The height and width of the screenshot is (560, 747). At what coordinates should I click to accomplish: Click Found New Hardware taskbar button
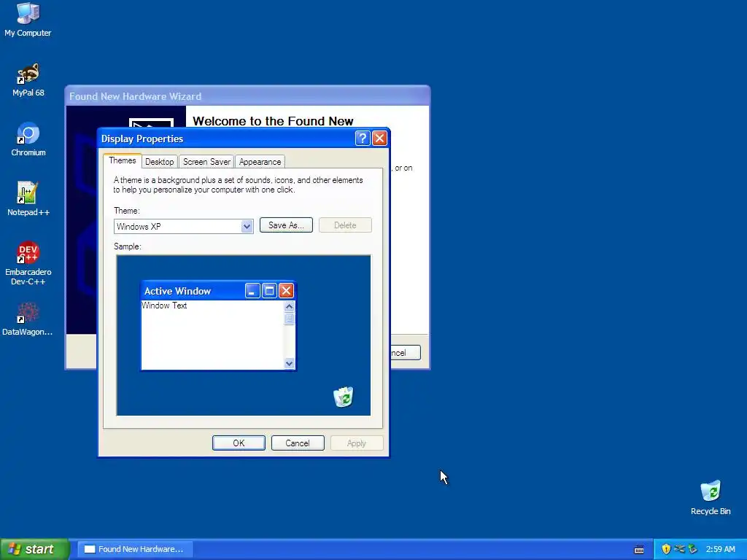(135, 549)
